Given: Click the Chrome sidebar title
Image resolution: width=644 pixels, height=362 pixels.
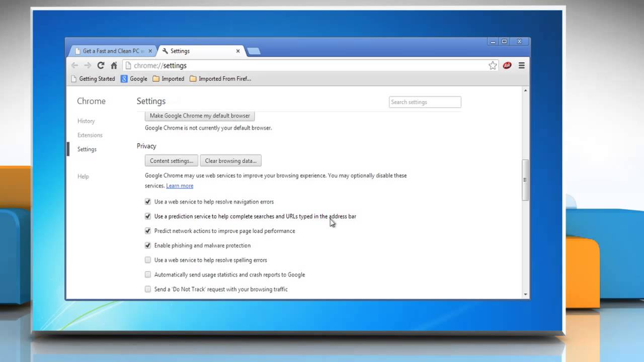Looking at the screenshot, I should [x=91, y=101].
